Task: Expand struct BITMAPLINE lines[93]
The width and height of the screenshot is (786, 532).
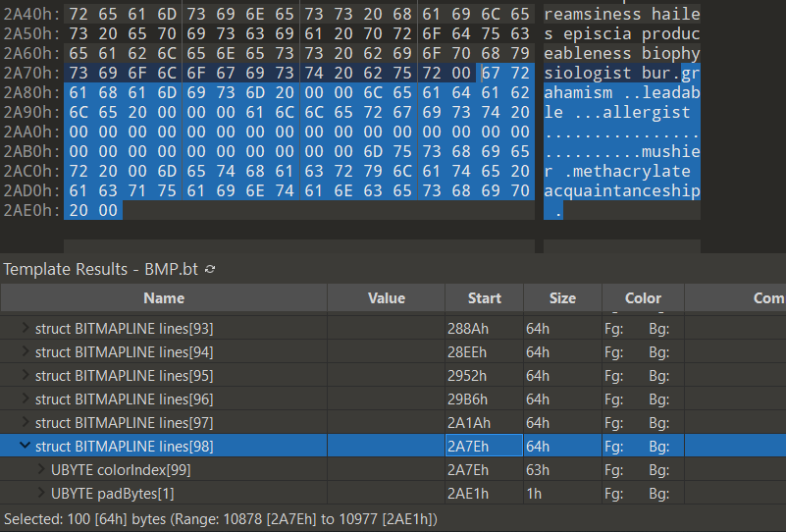Action: [x=26, y=329]
